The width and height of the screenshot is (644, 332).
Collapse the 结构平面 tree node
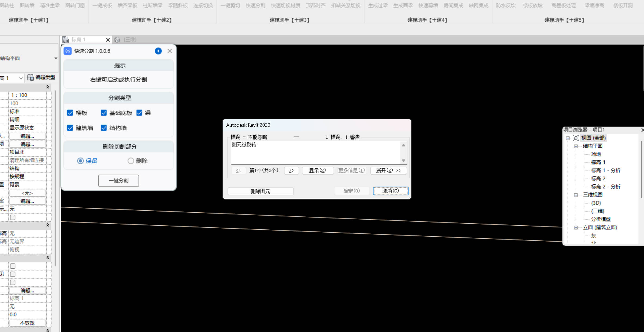(576, 146)
